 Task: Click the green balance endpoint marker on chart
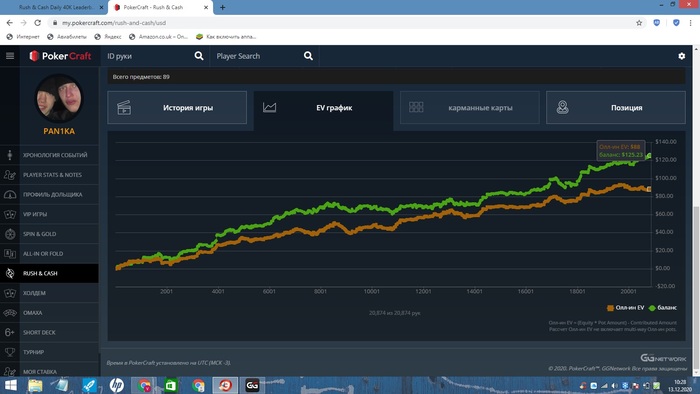649,156
